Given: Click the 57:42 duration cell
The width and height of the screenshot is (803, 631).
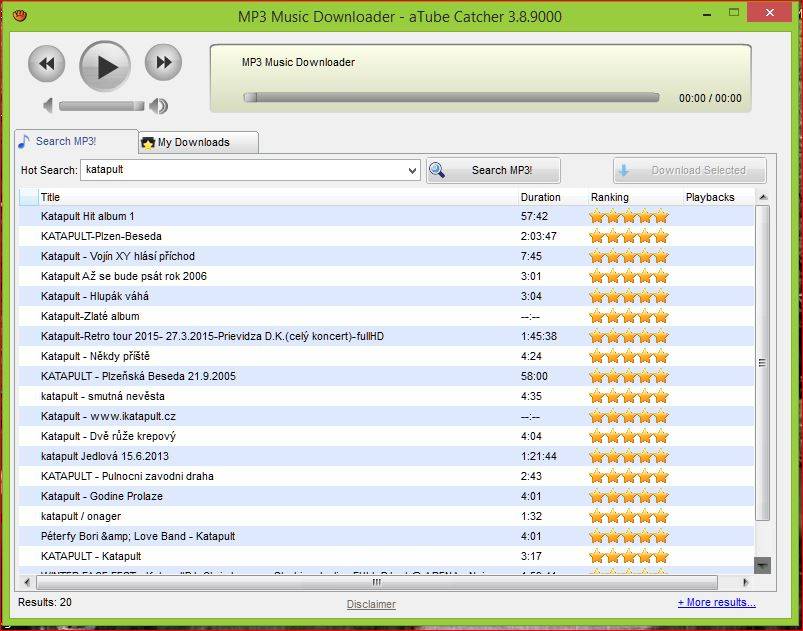Looking at the screenshot, I should (534, 216).
